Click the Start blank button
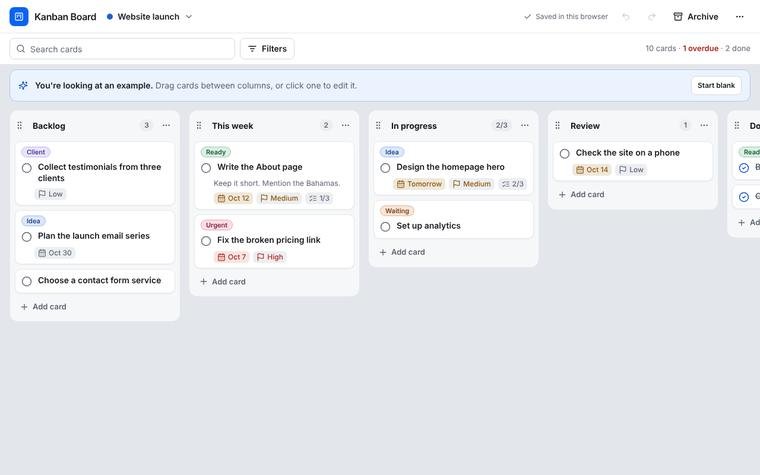 716,85
